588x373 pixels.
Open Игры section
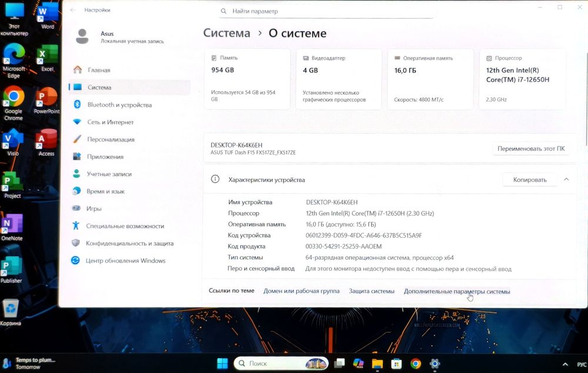pyautogui.click(x=129, y=209)
